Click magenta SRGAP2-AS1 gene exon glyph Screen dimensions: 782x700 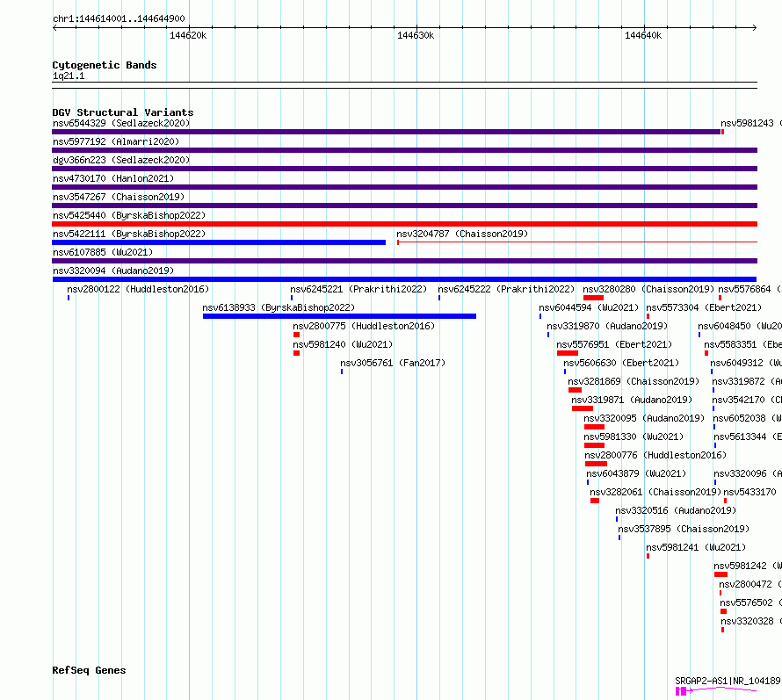pos(681,691)
